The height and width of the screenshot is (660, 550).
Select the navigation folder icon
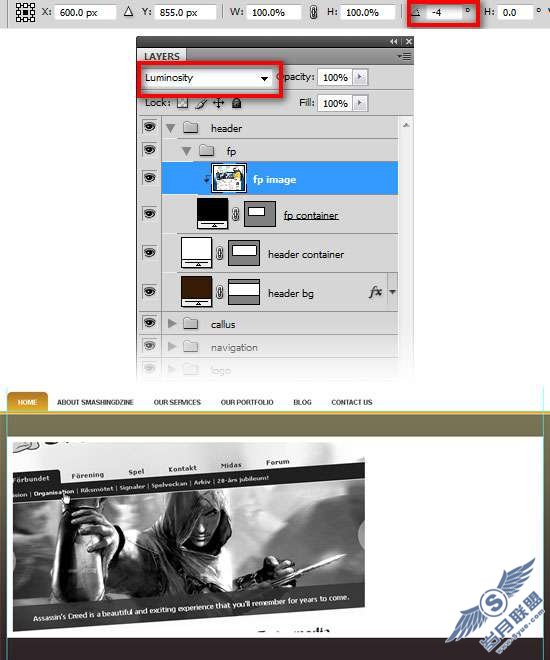190,346
